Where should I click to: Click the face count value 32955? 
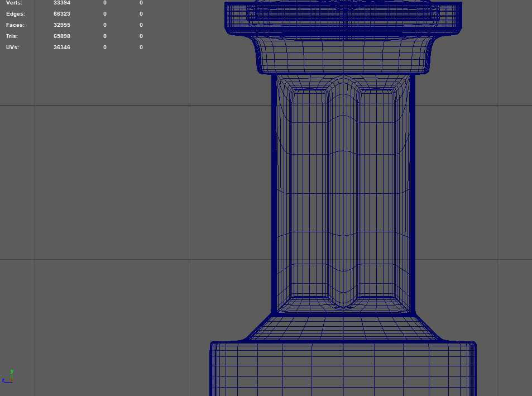pos(61,25)
